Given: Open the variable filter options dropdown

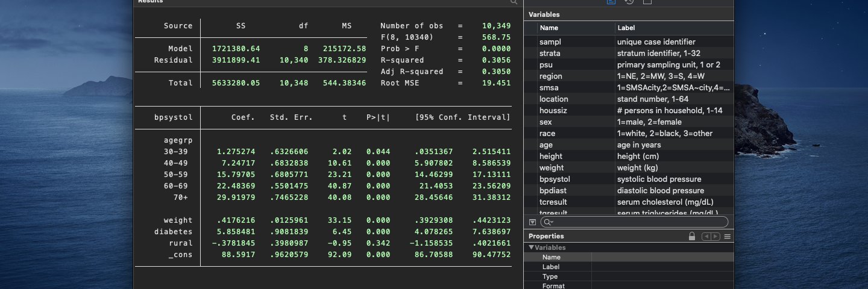Looking at the screenshot, I should 532,222.
